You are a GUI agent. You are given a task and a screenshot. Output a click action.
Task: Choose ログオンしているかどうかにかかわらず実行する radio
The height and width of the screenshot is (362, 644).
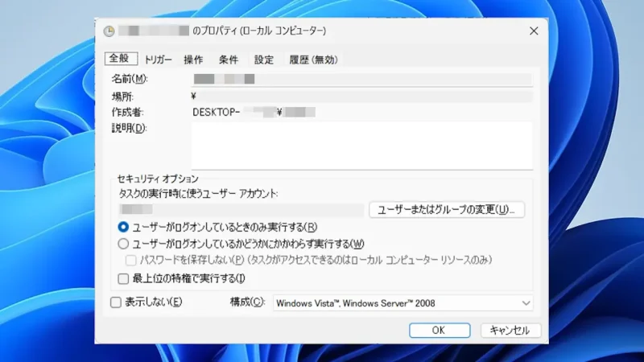point(123,244)
